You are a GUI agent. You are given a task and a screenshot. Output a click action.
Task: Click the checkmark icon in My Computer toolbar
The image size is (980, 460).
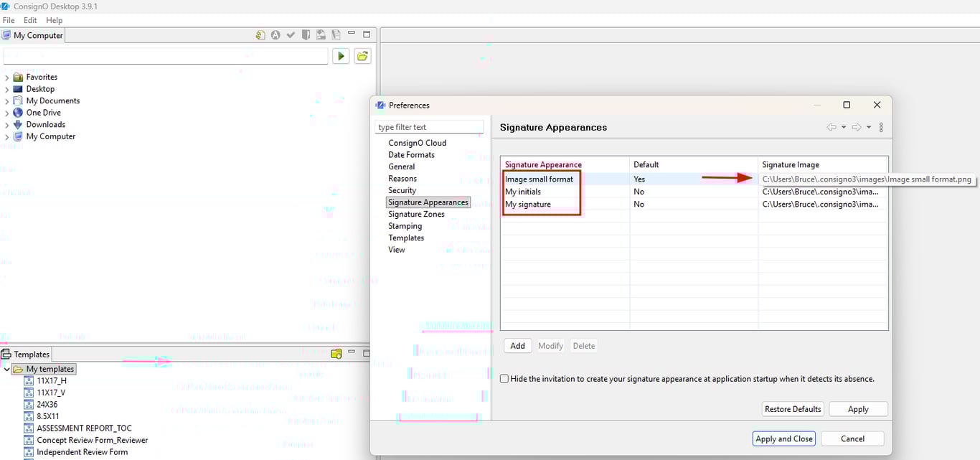click(x=291, y=34)
